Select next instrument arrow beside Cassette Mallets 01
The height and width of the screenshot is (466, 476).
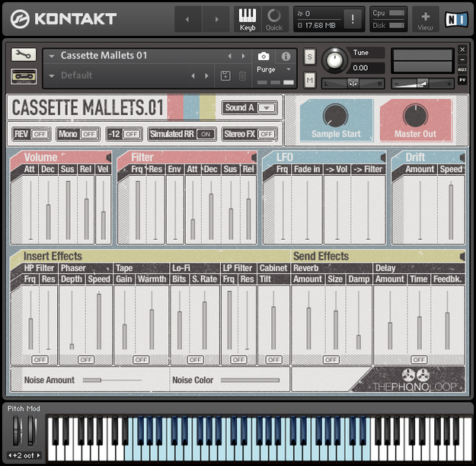click(x=244, y=56)
